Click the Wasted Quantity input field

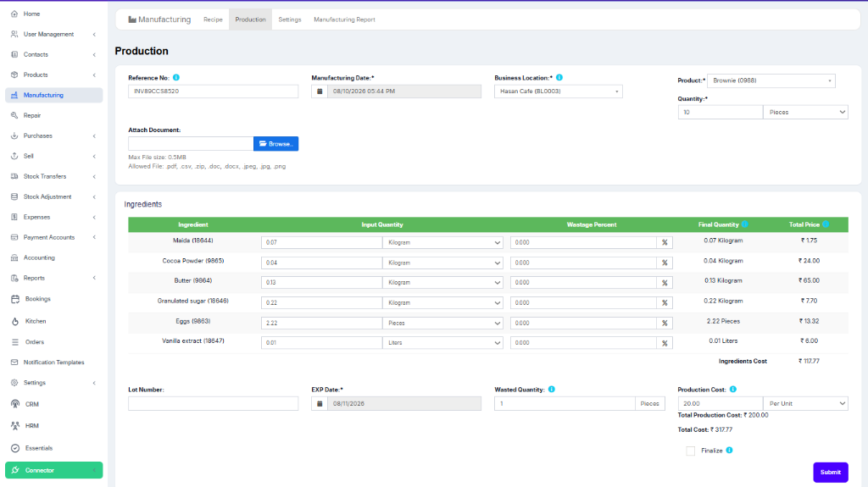pyautogui.click(x=565, y=403)
